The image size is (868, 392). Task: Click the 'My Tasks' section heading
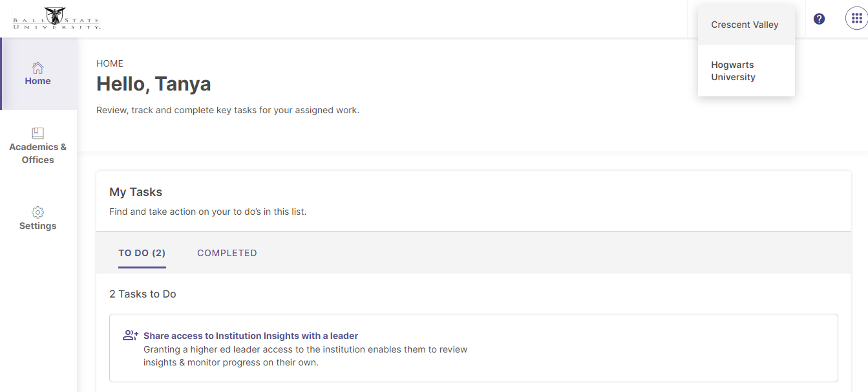(x=136, y=192)
